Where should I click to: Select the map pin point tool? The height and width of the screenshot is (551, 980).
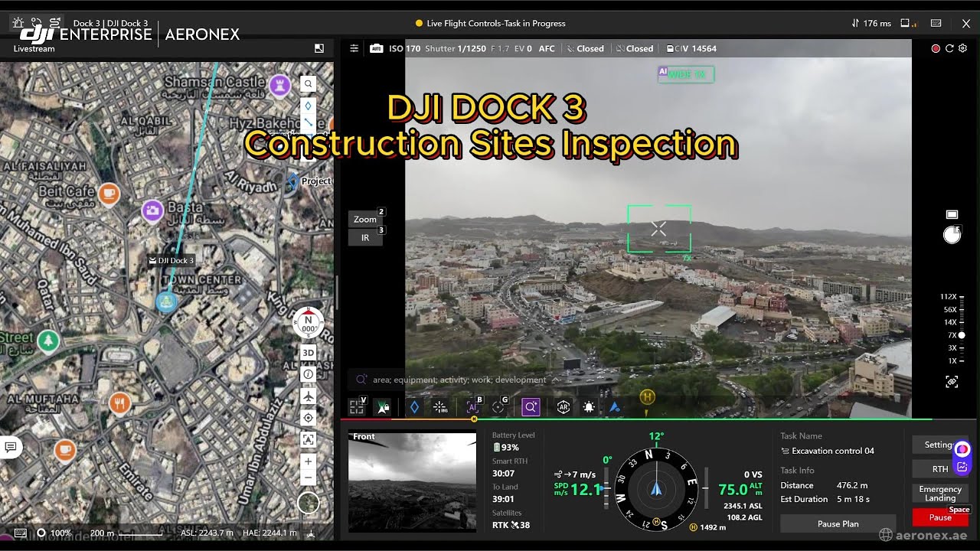coord(308,106)
